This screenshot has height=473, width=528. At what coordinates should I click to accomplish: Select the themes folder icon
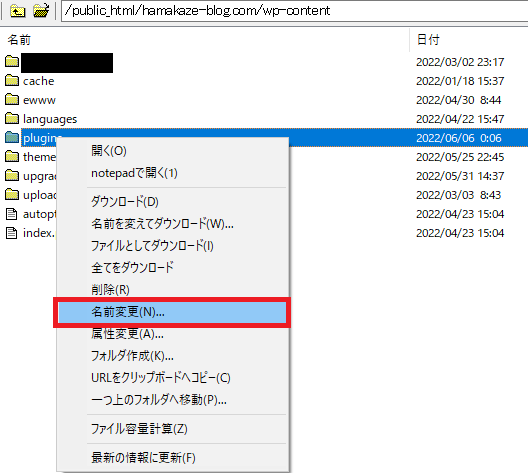(12, 156)
